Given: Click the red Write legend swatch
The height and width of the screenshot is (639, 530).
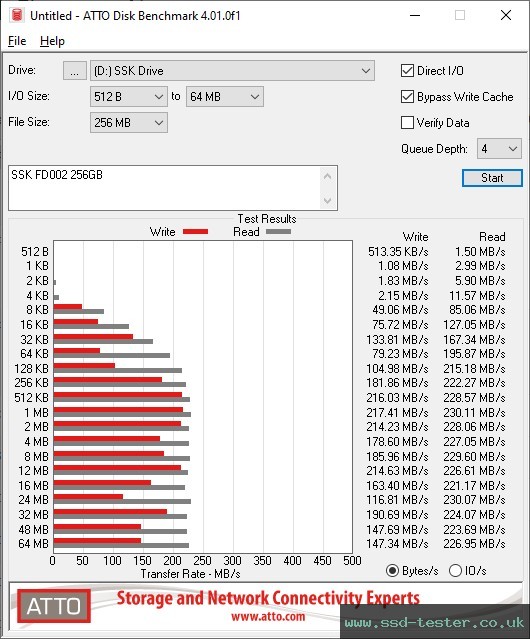Looking at the screenshot, I should (196, 231).
